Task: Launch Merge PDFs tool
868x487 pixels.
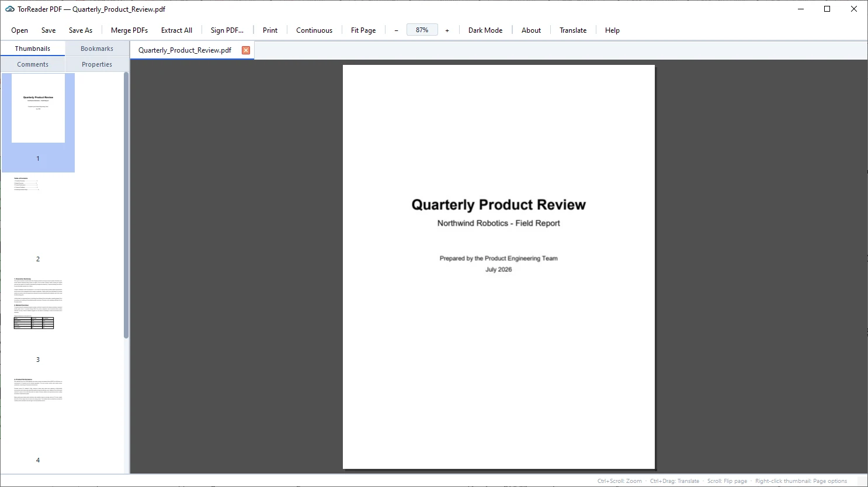Action: [129, 30]
